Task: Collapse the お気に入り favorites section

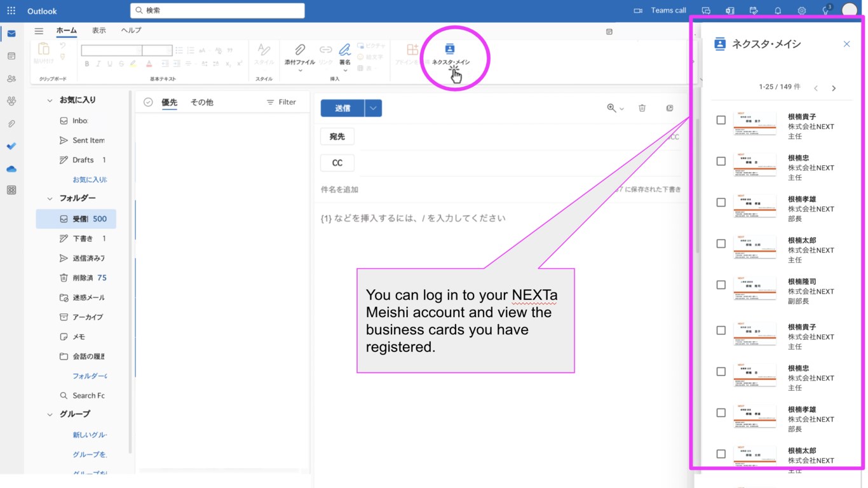Action: pos(50,100)
